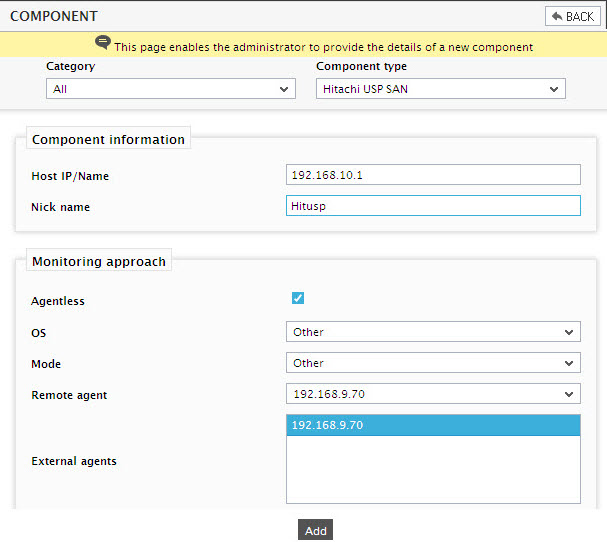Click the Component information section heading

point(108,139)
